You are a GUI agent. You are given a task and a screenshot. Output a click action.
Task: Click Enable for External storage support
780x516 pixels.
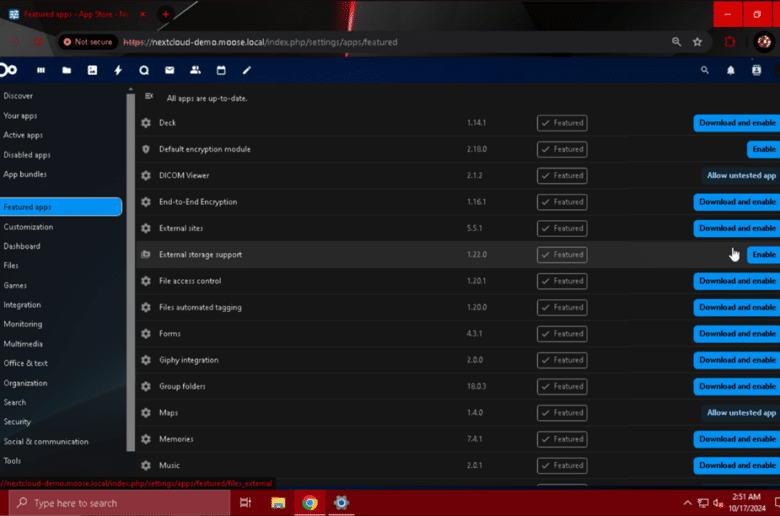tap(764, 254)
